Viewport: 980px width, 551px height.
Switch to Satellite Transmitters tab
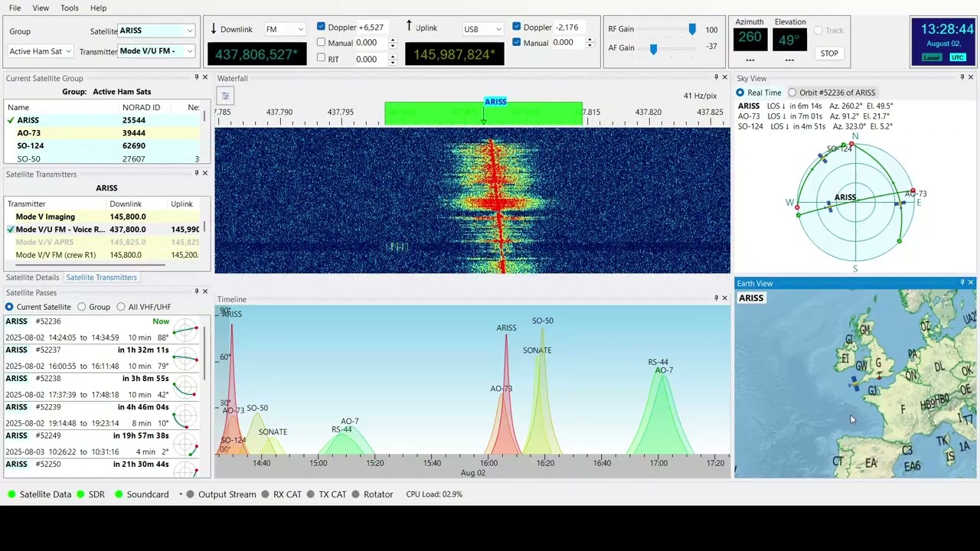tap(101, 277)
